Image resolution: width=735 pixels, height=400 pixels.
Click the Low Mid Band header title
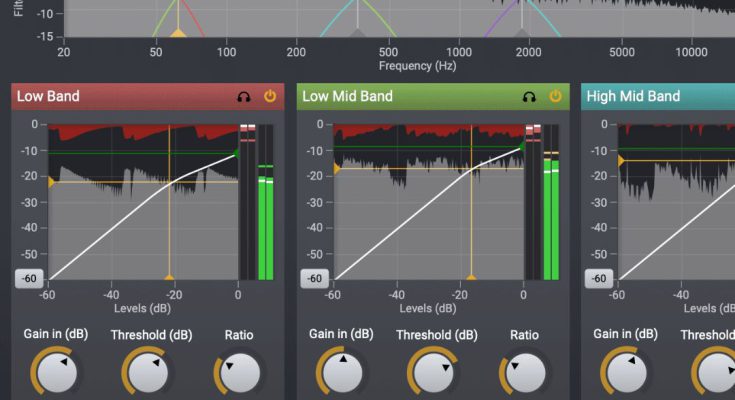pyautogui.click(x=347, y=97)
